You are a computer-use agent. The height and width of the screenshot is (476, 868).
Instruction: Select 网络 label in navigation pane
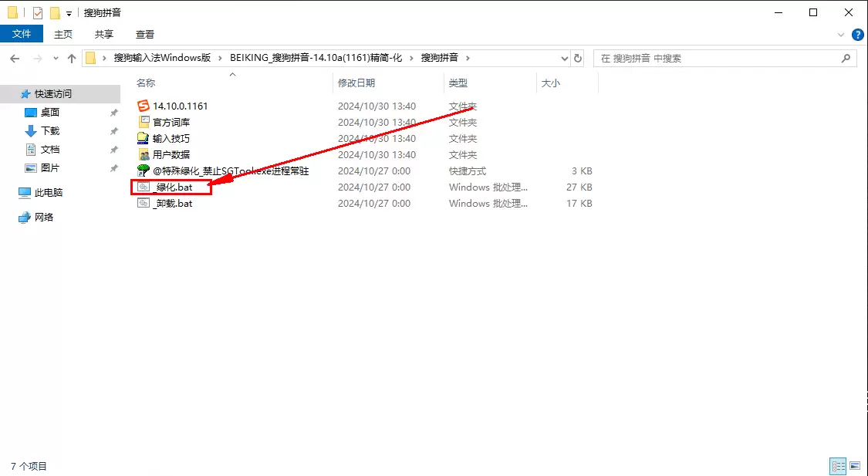pos(44,218)
